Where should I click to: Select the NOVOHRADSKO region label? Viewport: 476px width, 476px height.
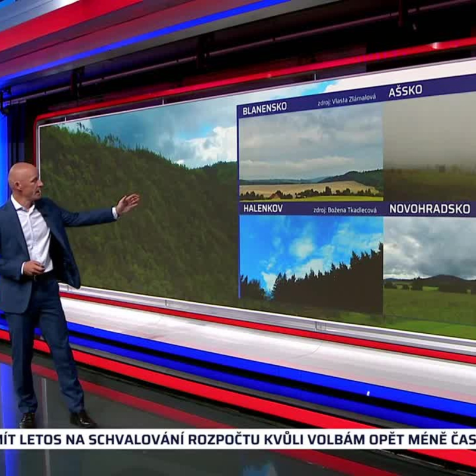point(429,208)
